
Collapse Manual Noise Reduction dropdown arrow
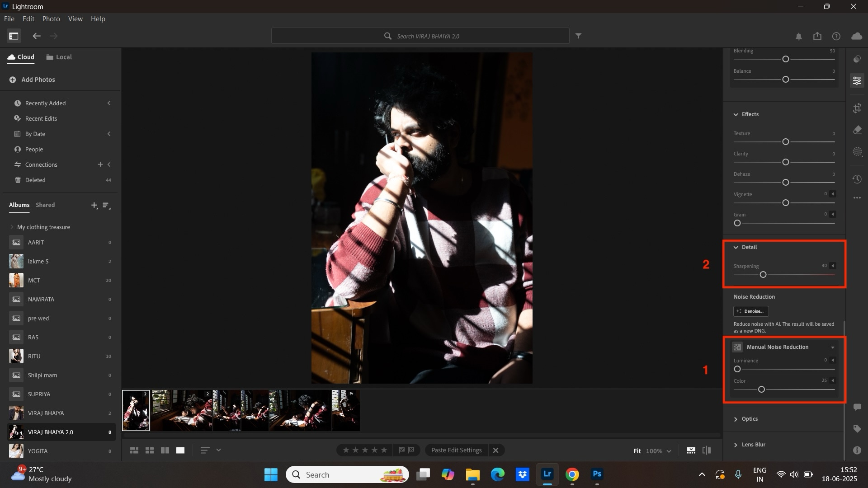[833, 347]
